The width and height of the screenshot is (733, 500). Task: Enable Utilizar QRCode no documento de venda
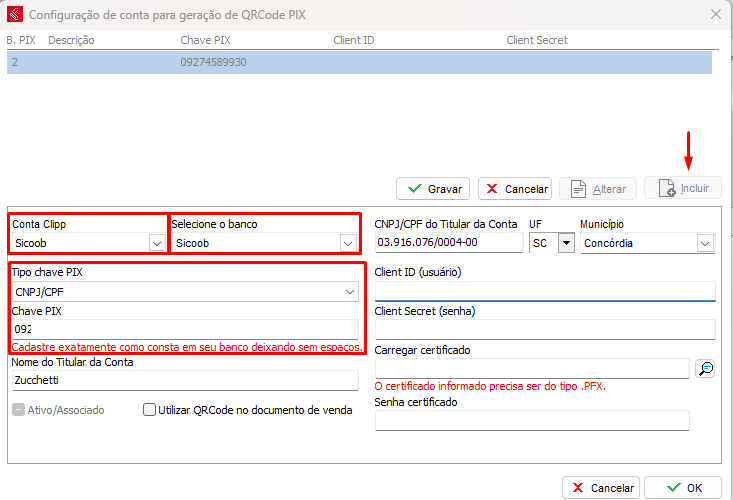coord(150,410)
